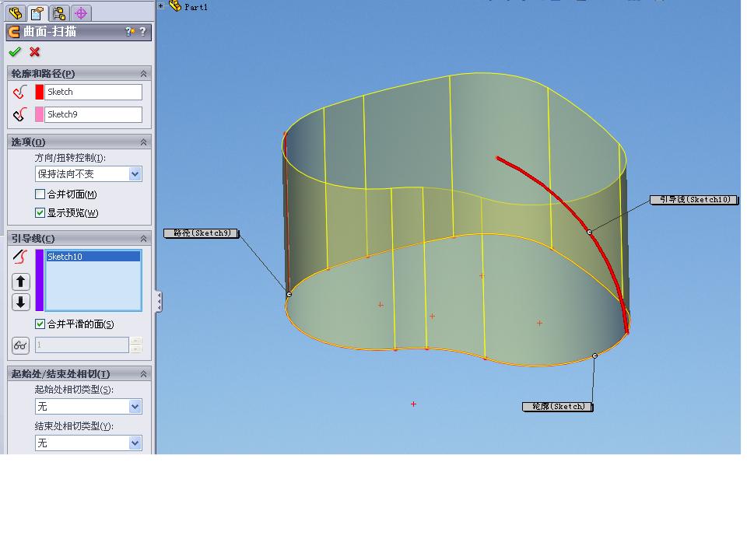Move guide curve down with arrow button
This screenshot has height=560, width=747.
[20, 303]
